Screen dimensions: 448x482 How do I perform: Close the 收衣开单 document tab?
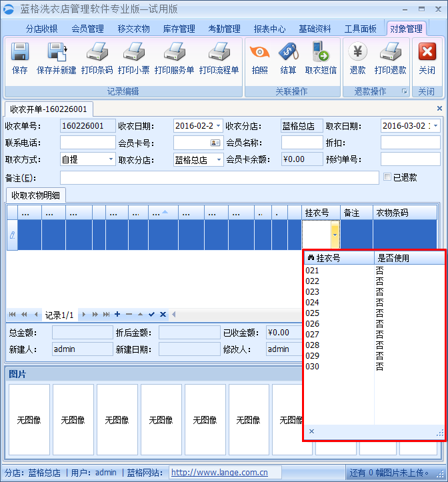439,108
